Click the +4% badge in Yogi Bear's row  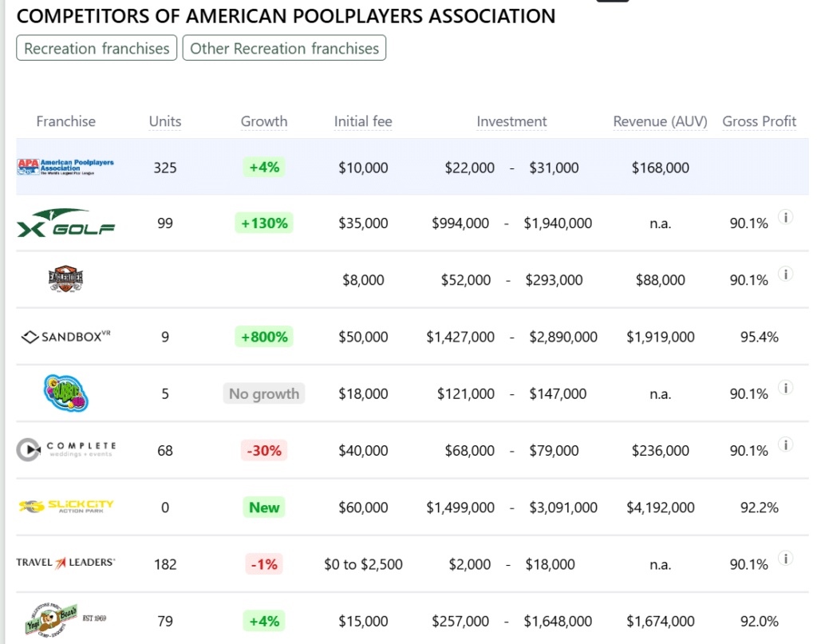[264, 621]
